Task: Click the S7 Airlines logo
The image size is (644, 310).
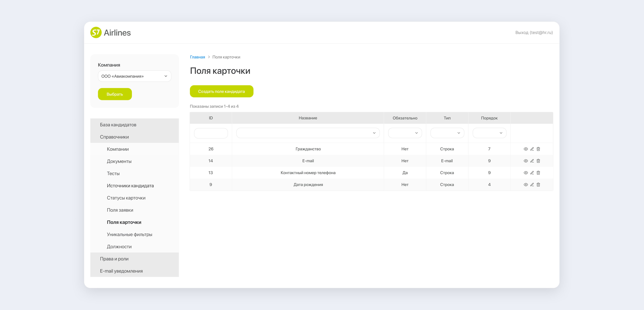Action: (111, 33)
